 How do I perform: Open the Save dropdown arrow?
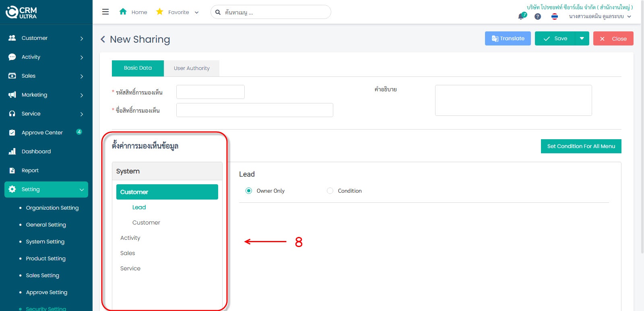(x=582, y=39)
